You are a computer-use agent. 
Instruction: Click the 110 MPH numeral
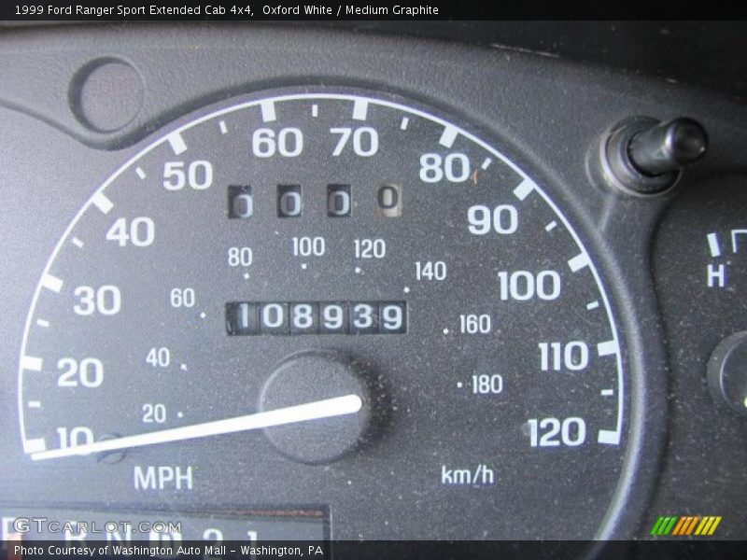pos(564,356)
